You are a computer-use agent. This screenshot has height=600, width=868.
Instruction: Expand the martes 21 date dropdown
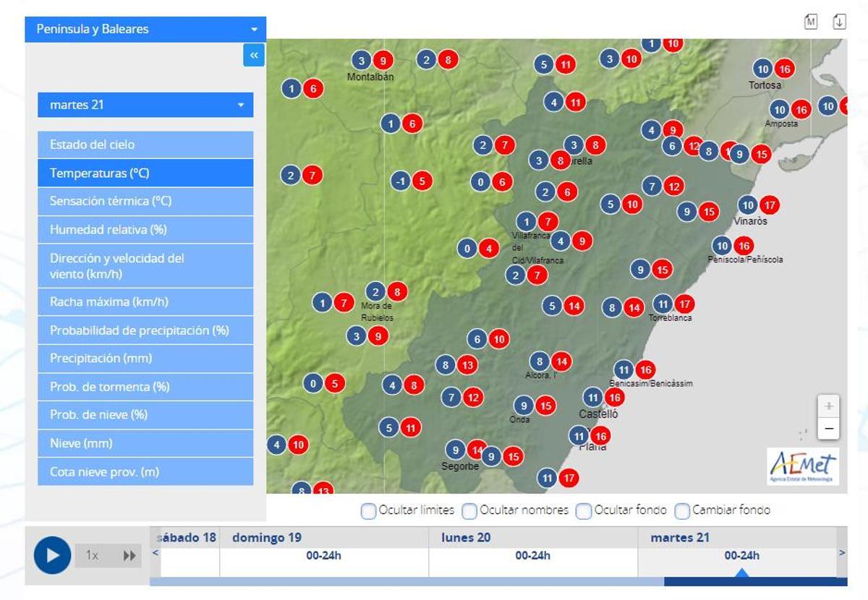[145, 105]
